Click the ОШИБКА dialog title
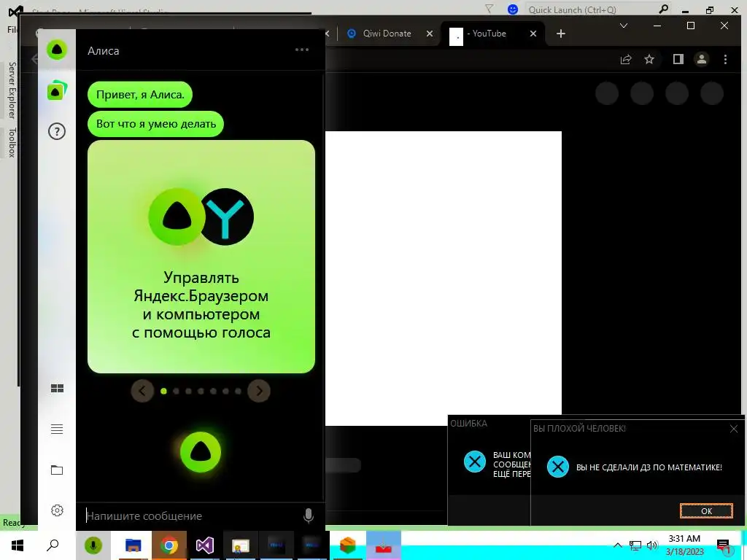The width and height of the screenshot is (747, 560). (x=469, y=424)
